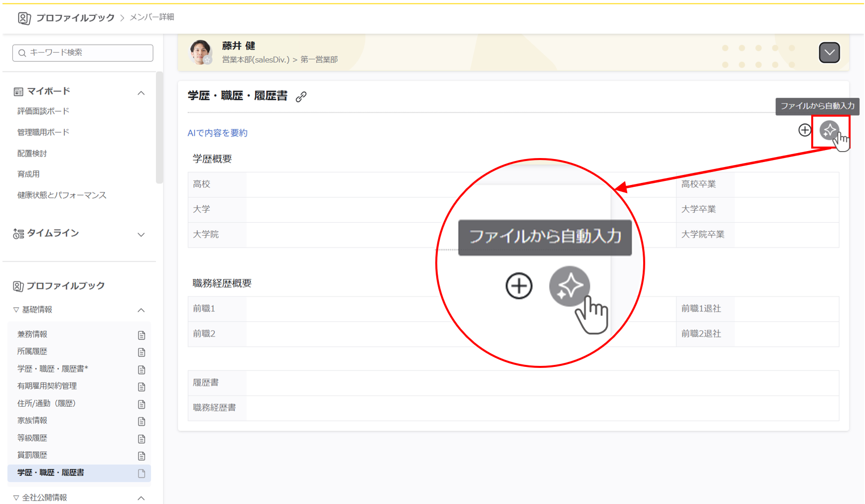Click the キーワード検索 search field
This screenshot has height=504, width=865.
[x=83, y=53]
